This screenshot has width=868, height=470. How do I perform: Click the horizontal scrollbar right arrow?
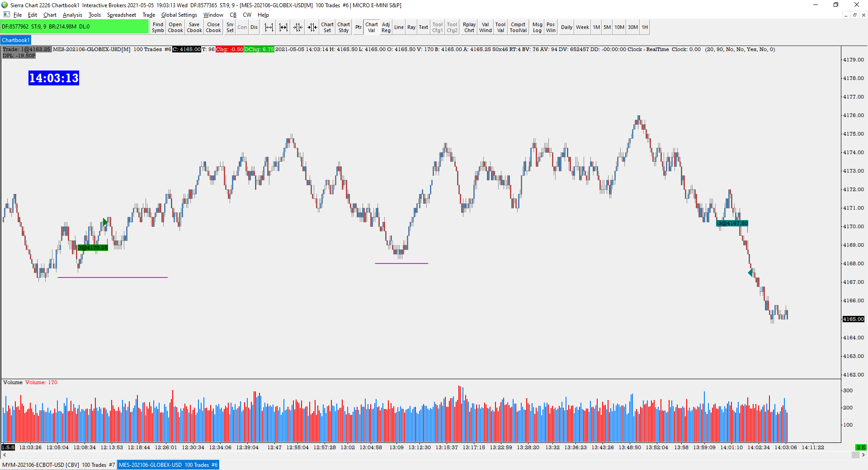(x=863, y=455)
